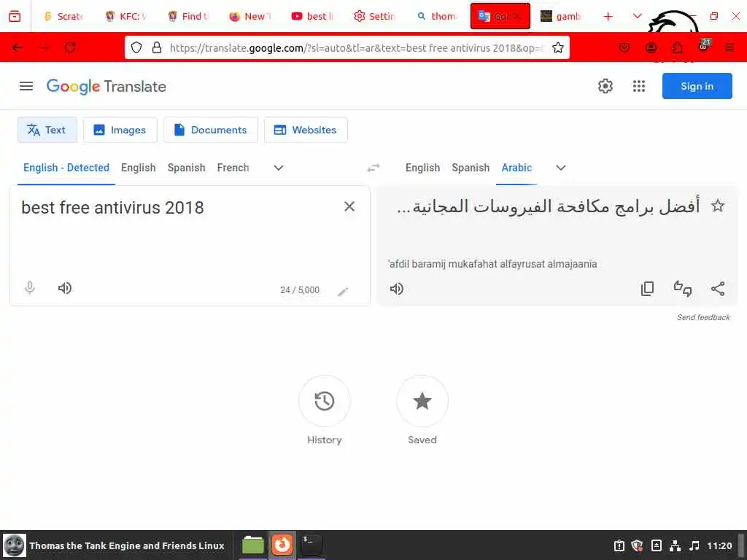Click the Sign in button
747x560 pixels.
(697, 86)
